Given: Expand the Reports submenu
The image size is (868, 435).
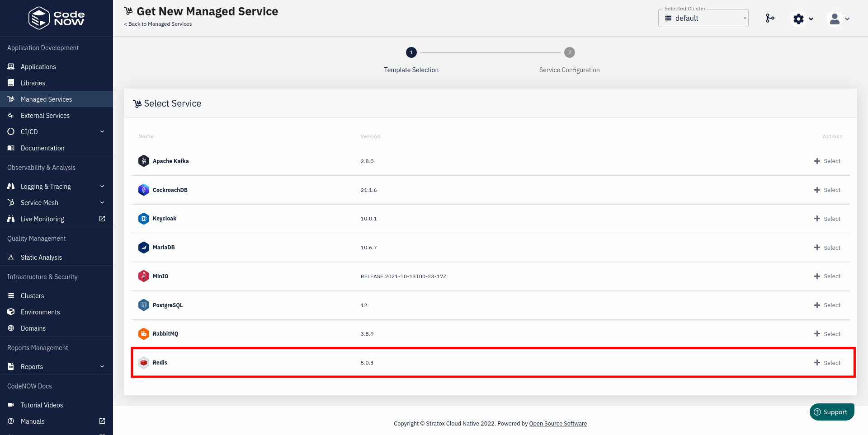Looking at the screenshot, I should [x=102, y=366].
